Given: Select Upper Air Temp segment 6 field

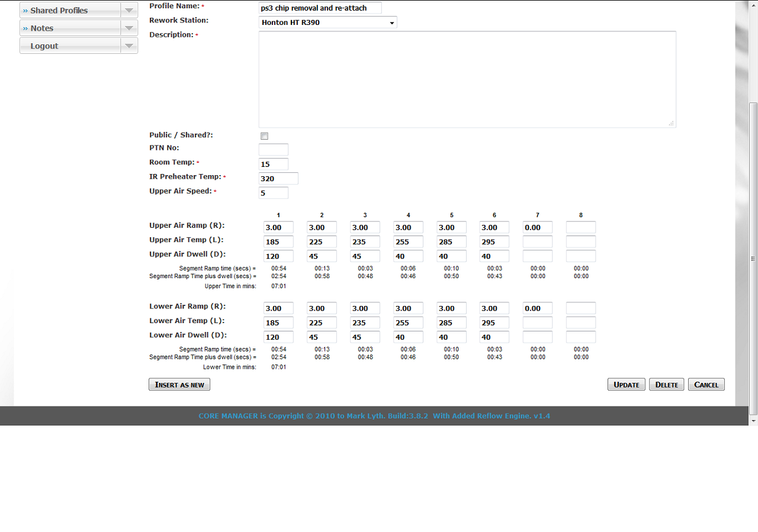Looking at the screenshot, I should pos(494,241).
